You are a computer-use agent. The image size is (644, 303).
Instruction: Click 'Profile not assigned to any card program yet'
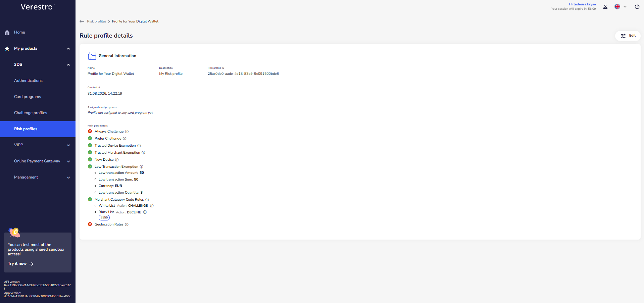point(120,113)
